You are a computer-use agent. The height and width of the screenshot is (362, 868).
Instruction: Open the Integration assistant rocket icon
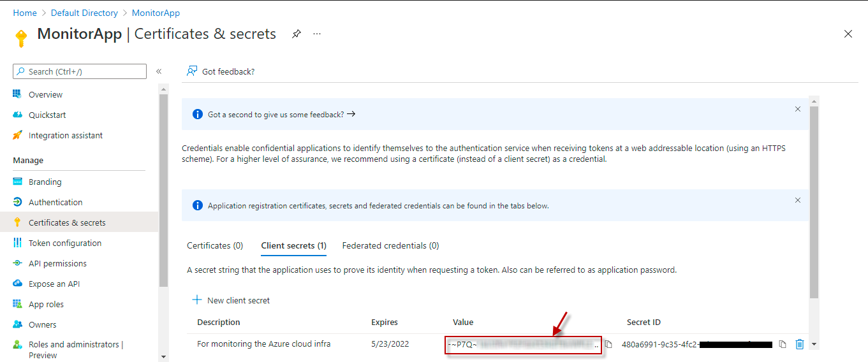point(17,135)
